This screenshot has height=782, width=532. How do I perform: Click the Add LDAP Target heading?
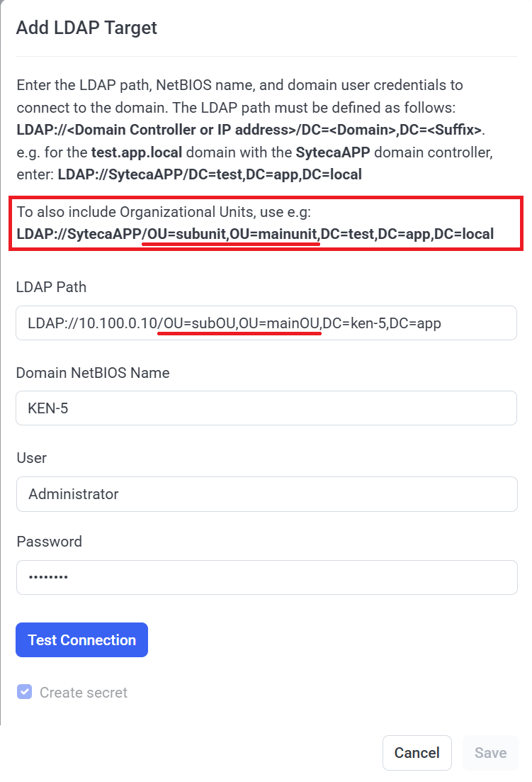point(86,28)
